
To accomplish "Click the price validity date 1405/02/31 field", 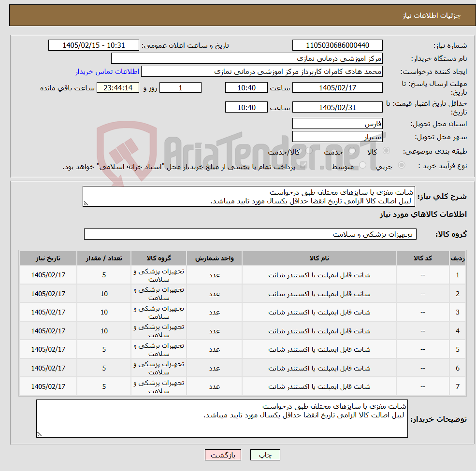I will 337,107.
